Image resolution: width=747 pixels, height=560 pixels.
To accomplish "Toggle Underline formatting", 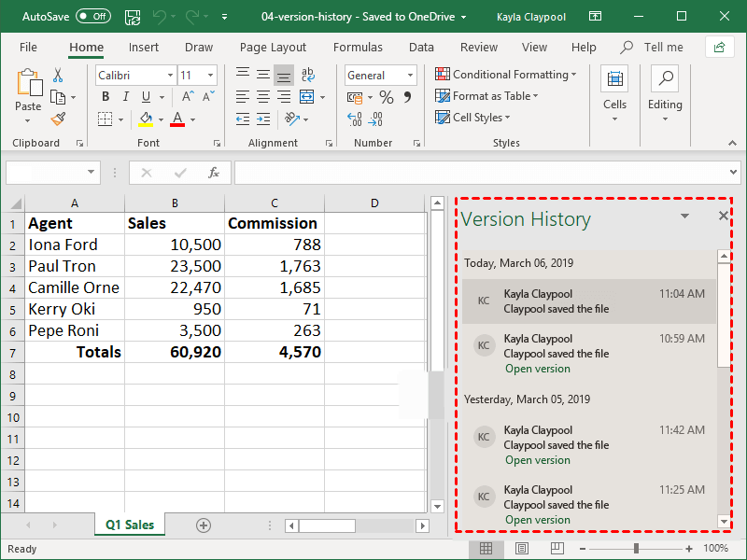I will point(148,97).
